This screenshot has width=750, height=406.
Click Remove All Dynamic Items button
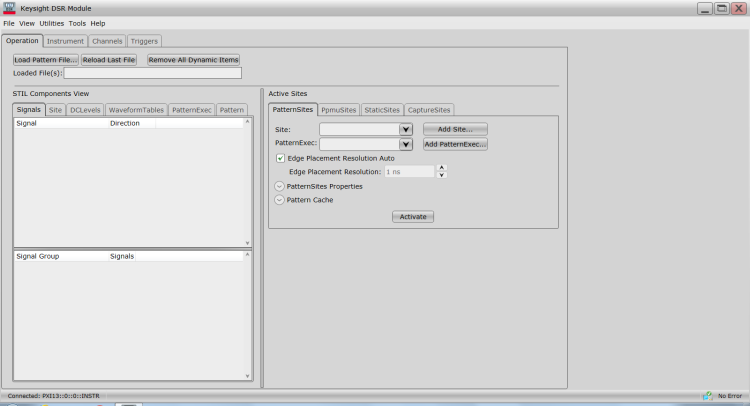point(193,60)
